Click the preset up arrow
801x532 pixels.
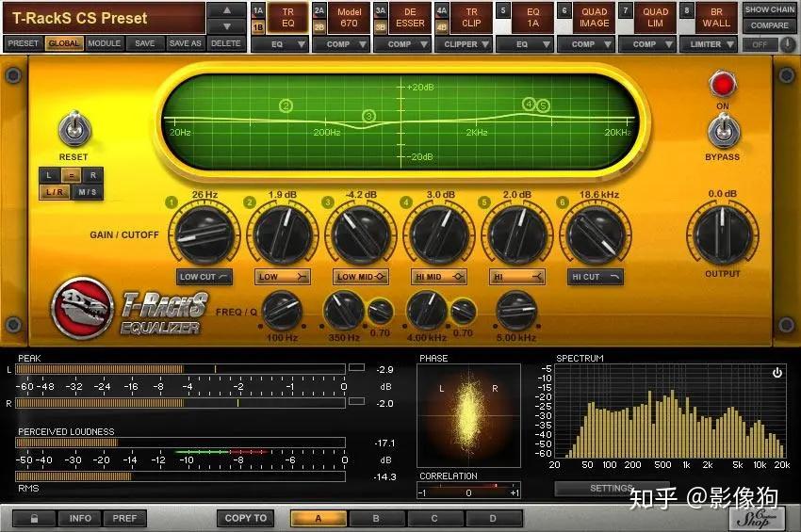227,10
